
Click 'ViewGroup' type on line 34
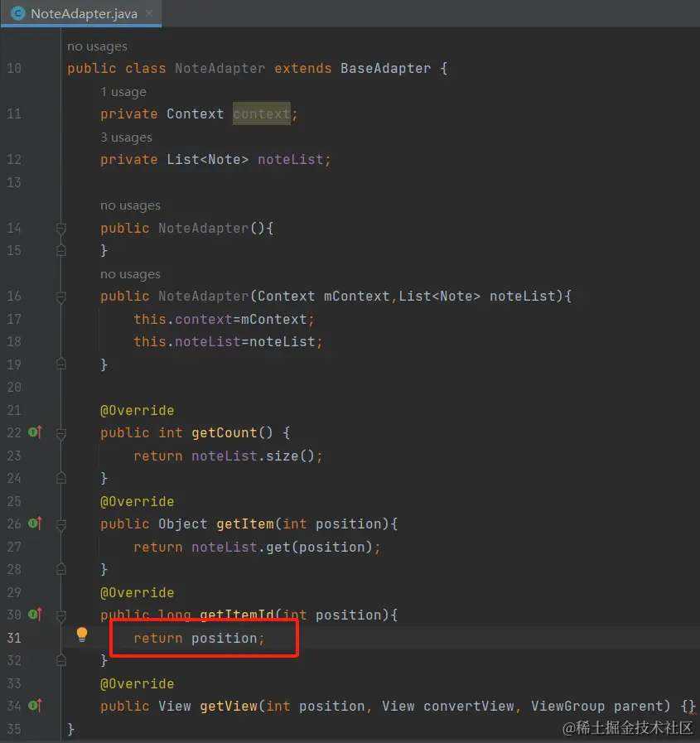tap(567, 706)
